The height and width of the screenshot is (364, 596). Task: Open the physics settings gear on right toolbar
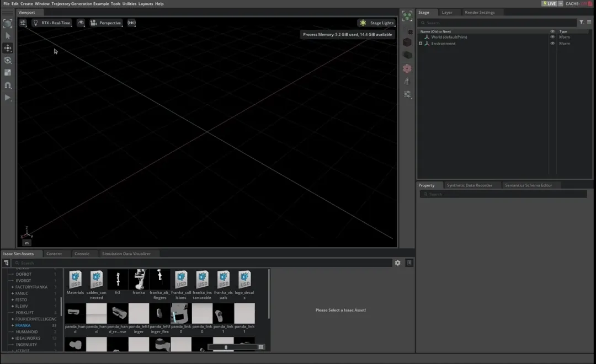click(x=407, y=68)
